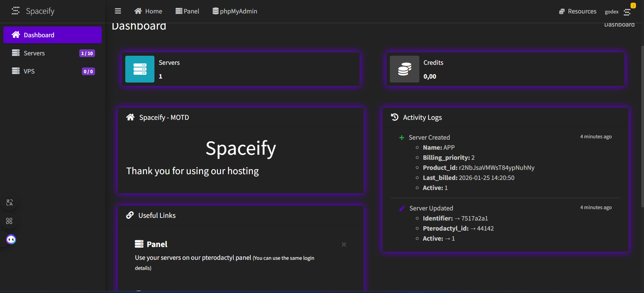Open the Panel navigation link
The image size is (644, 293).
[187, 11]
